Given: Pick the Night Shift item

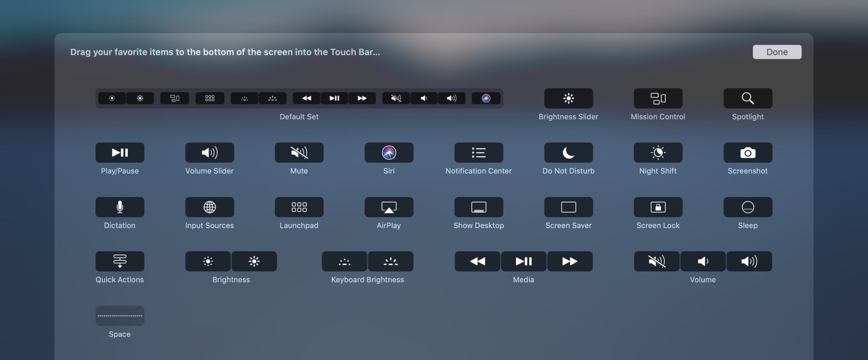Looking at the screenshot, I should [658, 153].
